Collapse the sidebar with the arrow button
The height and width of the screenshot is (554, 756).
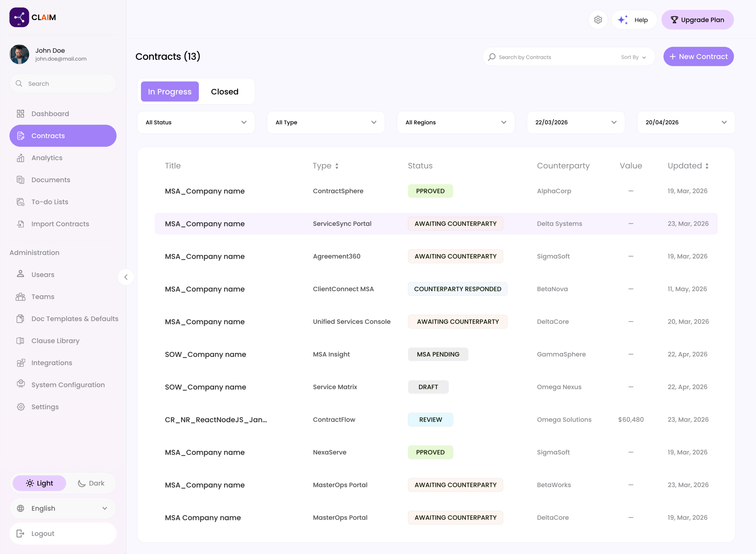click(x=126, y=277)
